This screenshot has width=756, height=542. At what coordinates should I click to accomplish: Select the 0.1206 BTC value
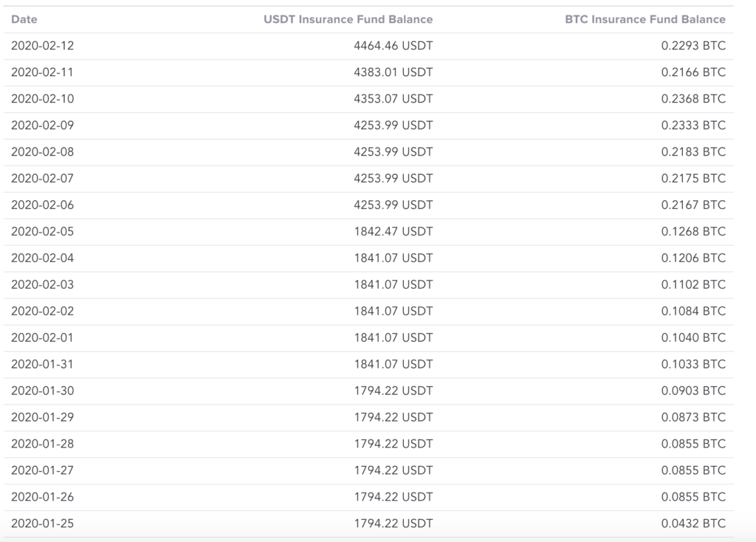pyautogui.click(x=693, y=258)
